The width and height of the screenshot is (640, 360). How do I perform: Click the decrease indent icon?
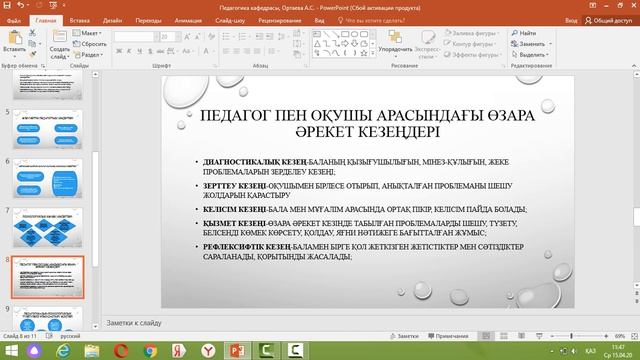(260, 37)
